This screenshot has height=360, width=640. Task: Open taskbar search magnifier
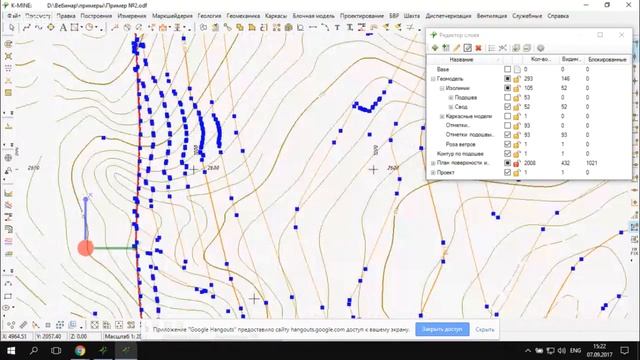33,350
